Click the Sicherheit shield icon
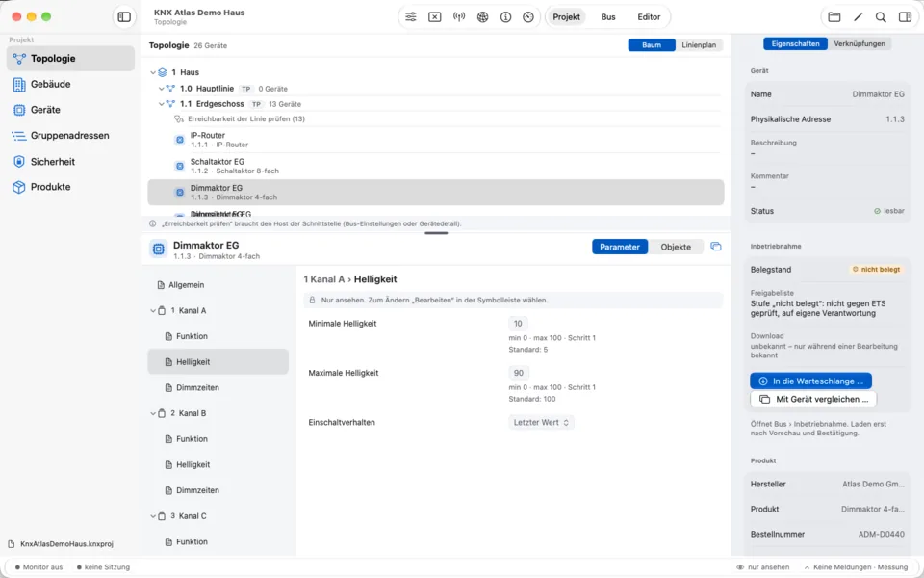 (19, 162)
